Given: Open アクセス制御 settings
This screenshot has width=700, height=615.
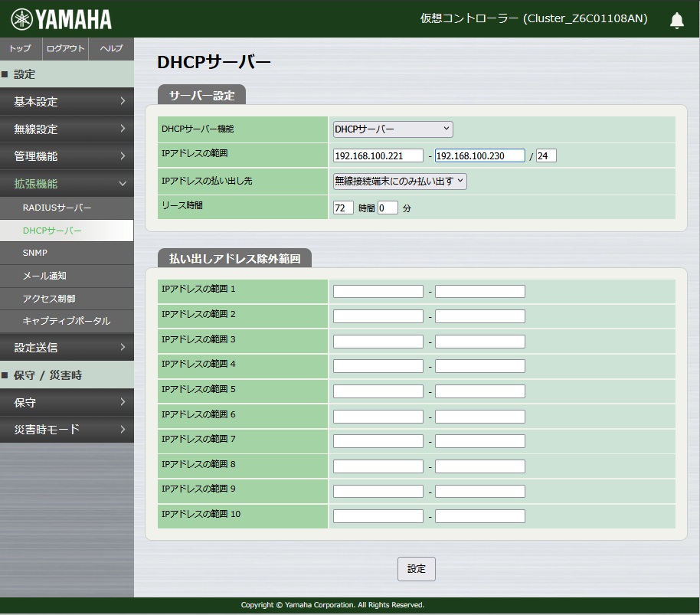Looking at the screenshot, I should (x=67, y=299).
